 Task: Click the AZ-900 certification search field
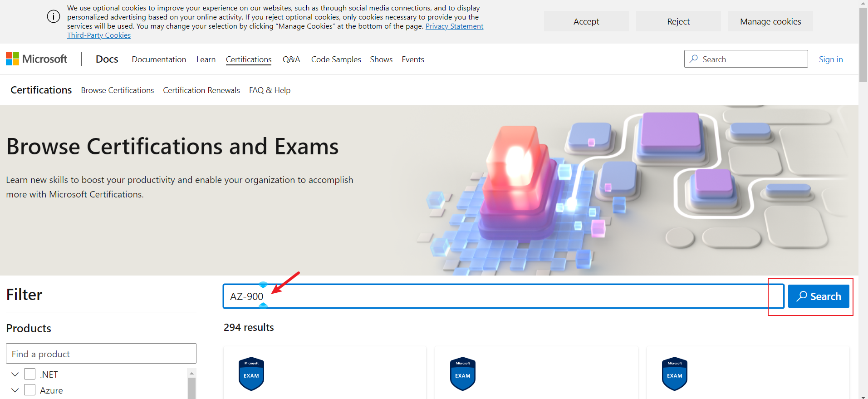[504, 296]
